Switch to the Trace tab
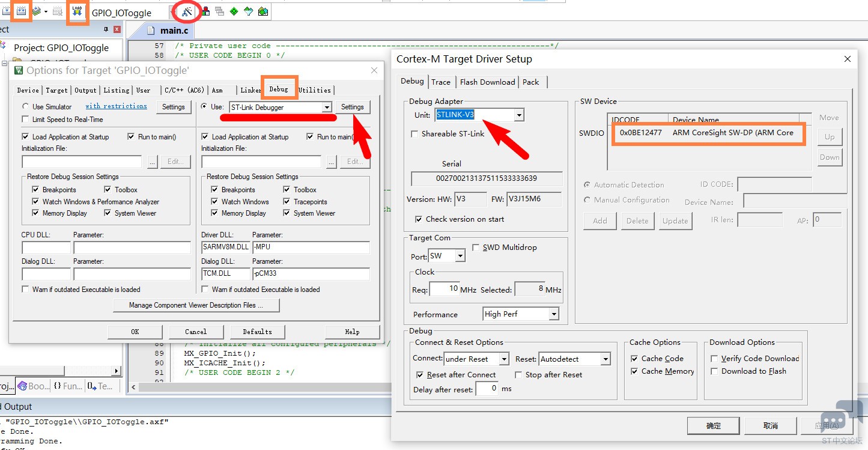 [x=441, y=82]
